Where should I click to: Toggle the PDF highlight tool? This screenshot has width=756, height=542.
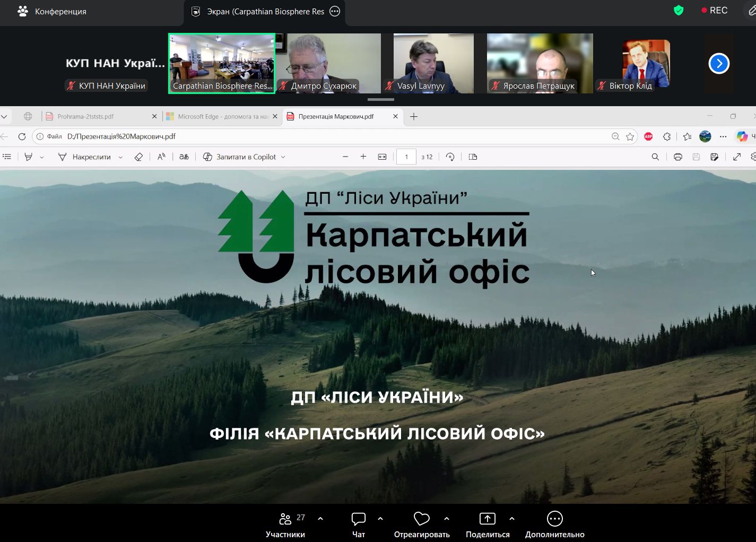29,157
